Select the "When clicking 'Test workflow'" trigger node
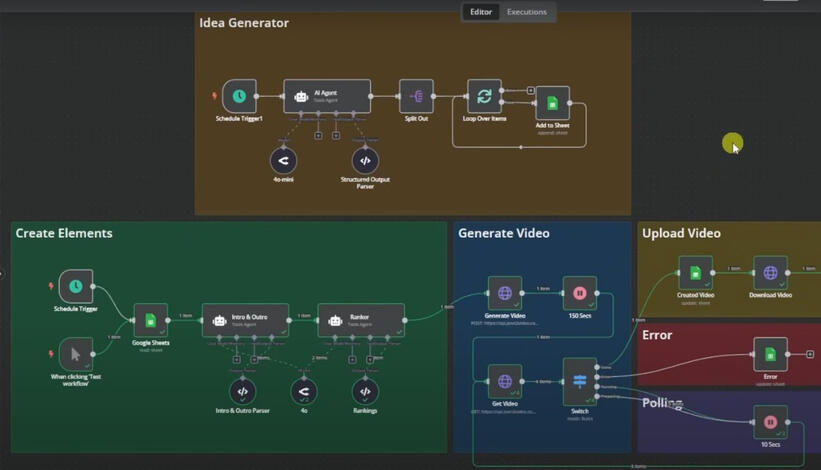 pyautogui.click(x=76, y=354)
